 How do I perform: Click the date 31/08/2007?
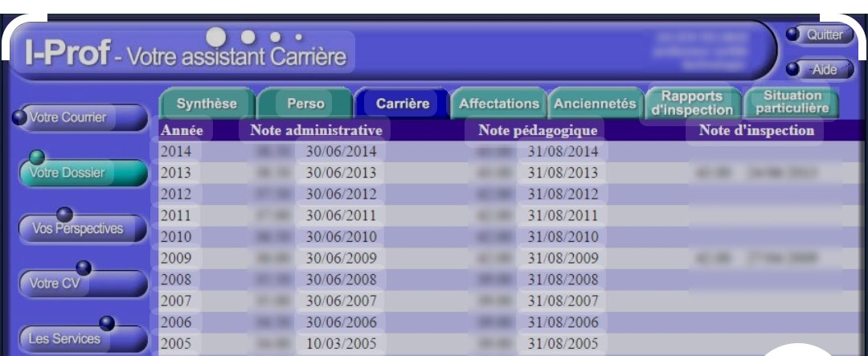pyautogui.click(x=563, y=301)
